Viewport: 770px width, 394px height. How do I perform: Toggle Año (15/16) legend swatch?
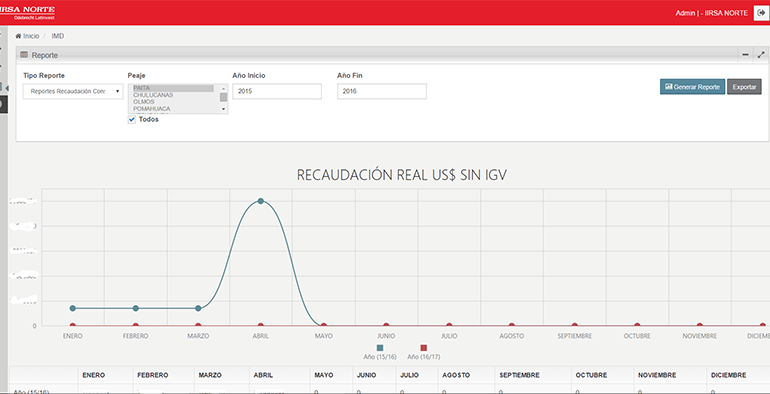coord(380,348)
